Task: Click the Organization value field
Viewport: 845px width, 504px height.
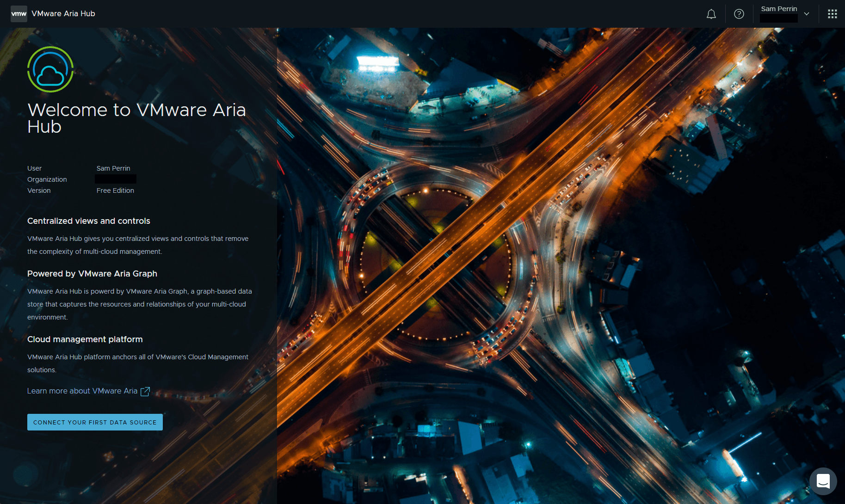Action: click(x=115, y=179)
